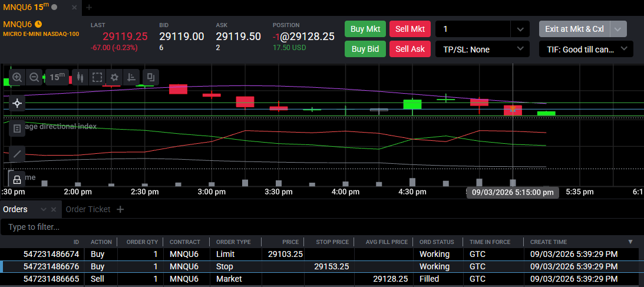This screenshot has height=287, width=644.
Task: Sort by the STOP PRICE column header
Action: [333, 242]
